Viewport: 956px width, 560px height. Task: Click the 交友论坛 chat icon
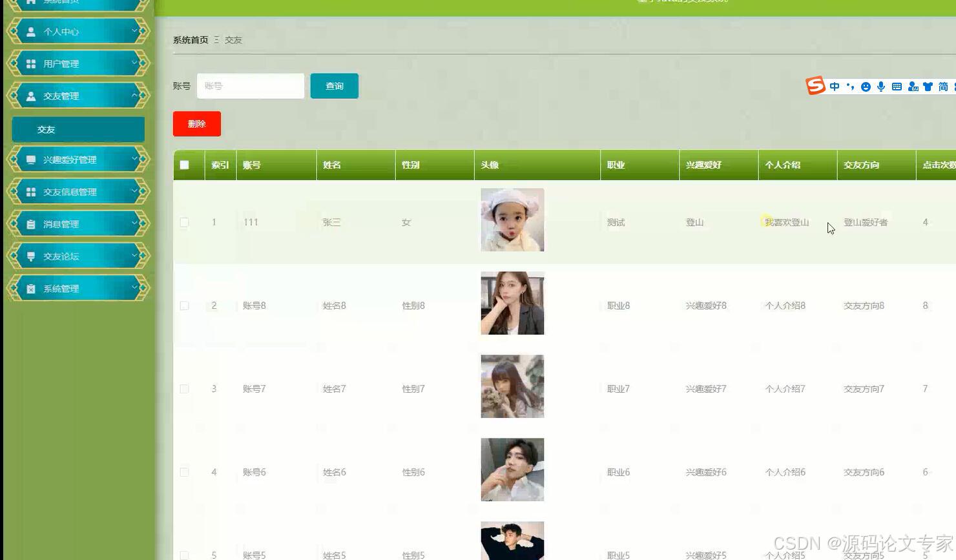[31, 256]
